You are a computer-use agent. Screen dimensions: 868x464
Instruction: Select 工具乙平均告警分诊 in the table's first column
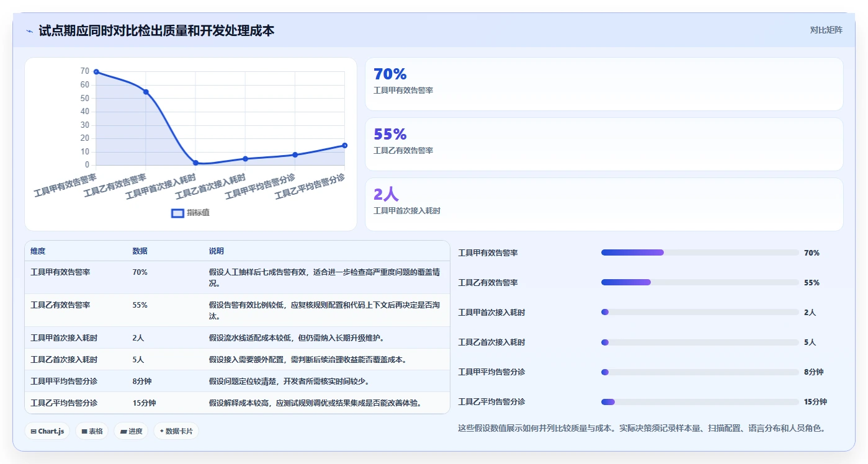64,403
